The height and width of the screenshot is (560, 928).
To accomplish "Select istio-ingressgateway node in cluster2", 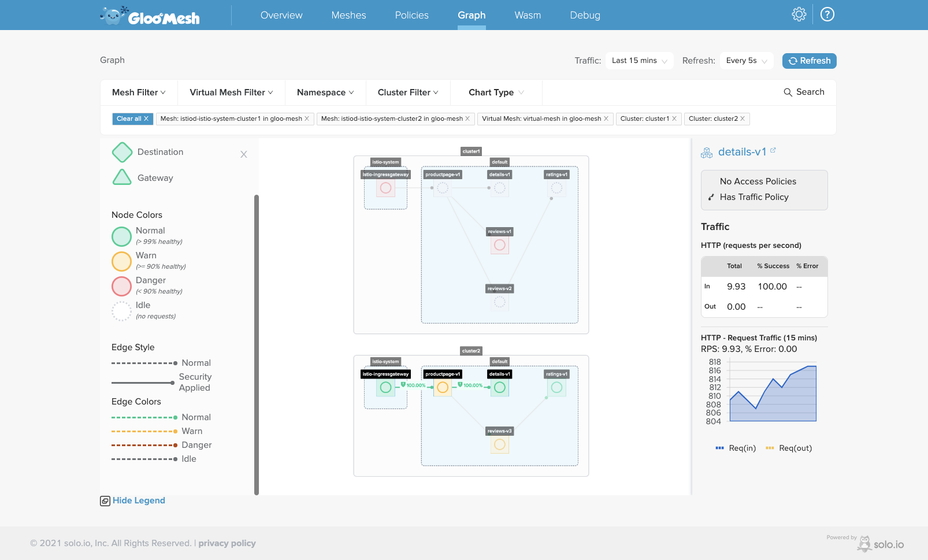I will click(386, 387).
